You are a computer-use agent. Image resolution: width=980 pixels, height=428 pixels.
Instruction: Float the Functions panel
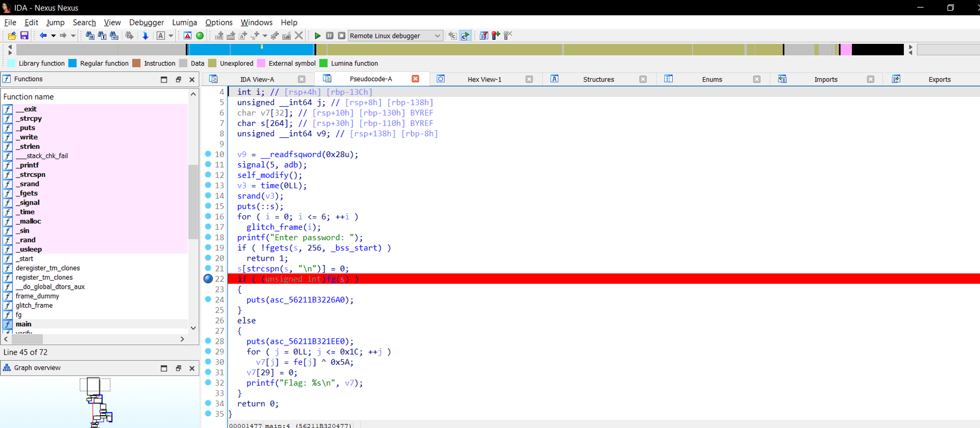tap(178, 80)
